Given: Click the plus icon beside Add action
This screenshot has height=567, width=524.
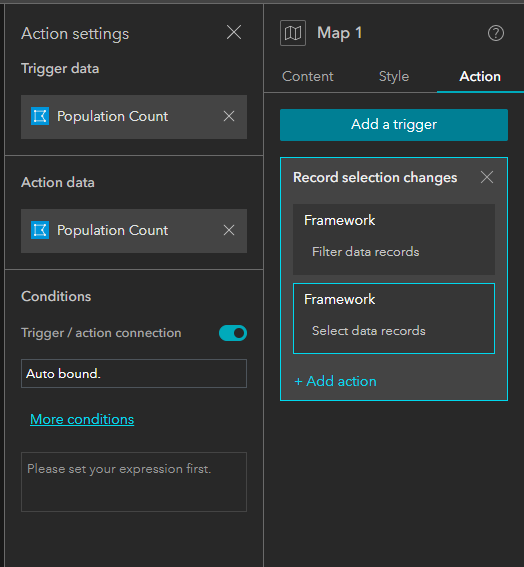Looking at the screenshot, I should [298, 381].
